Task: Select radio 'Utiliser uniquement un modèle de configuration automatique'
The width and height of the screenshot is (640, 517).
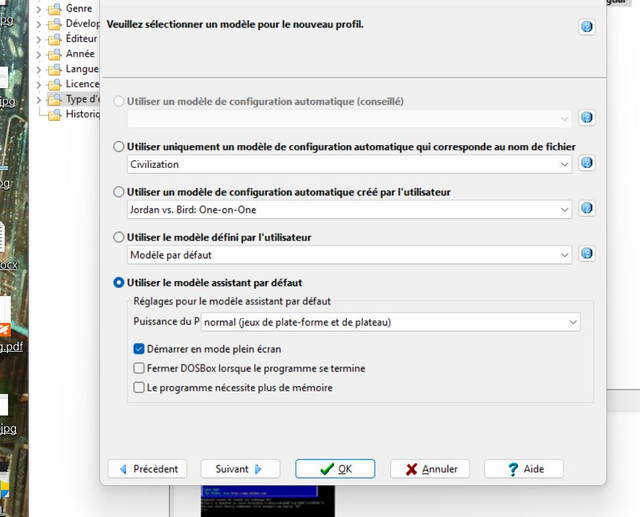Action: 118,146
